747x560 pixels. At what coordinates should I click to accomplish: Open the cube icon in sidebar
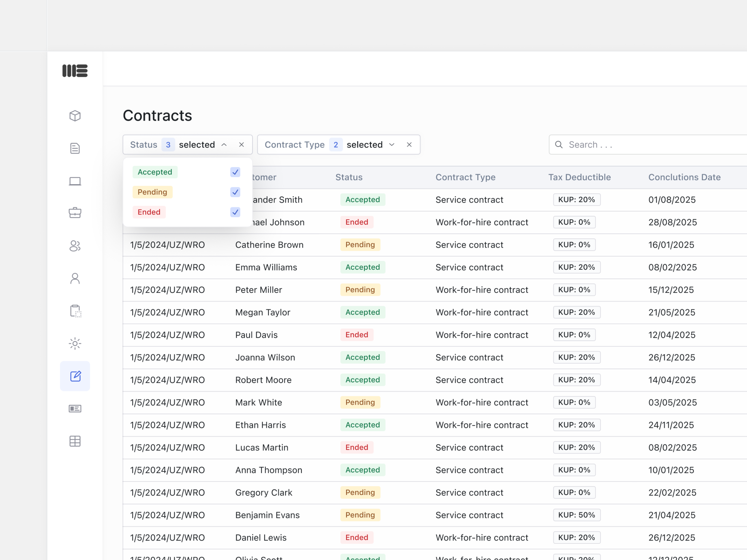(75, 116)
